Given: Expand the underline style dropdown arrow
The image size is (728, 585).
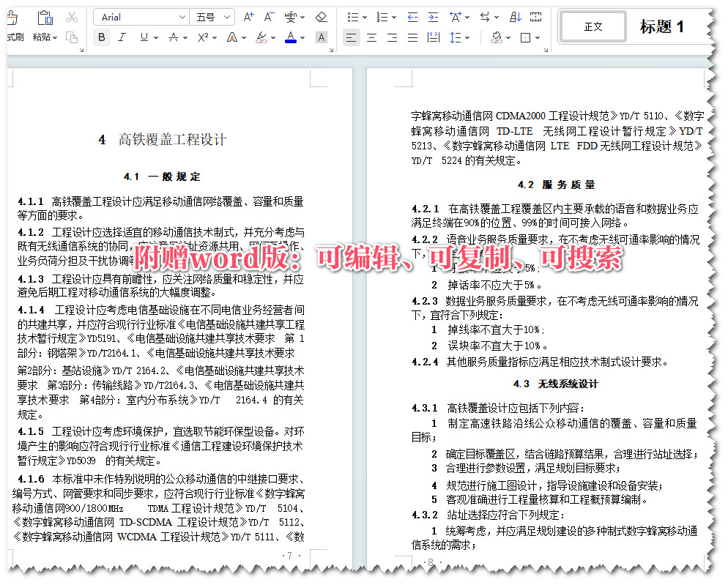Looking at the screenshot, I should click(x=155, y=37).
